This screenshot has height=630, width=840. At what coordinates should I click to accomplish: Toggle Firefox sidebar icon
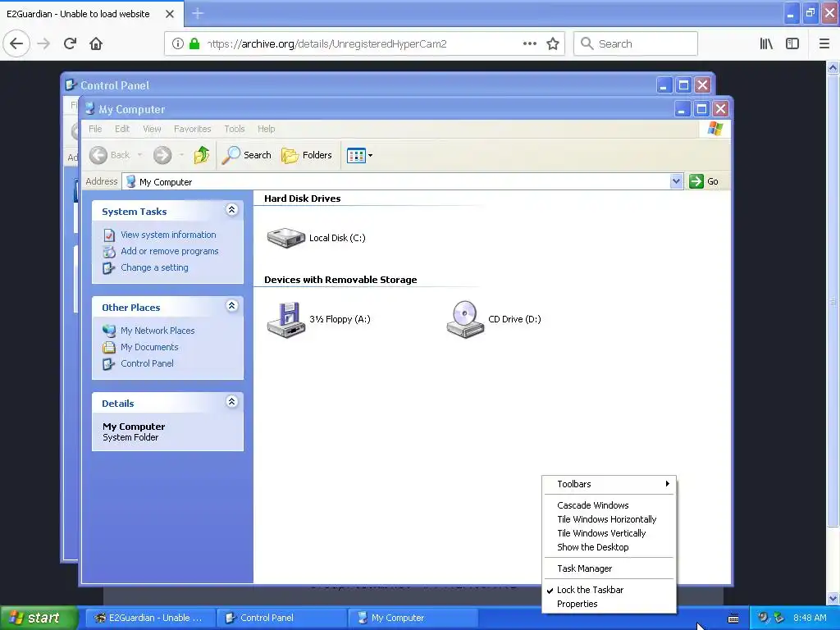tap(792, 44)
